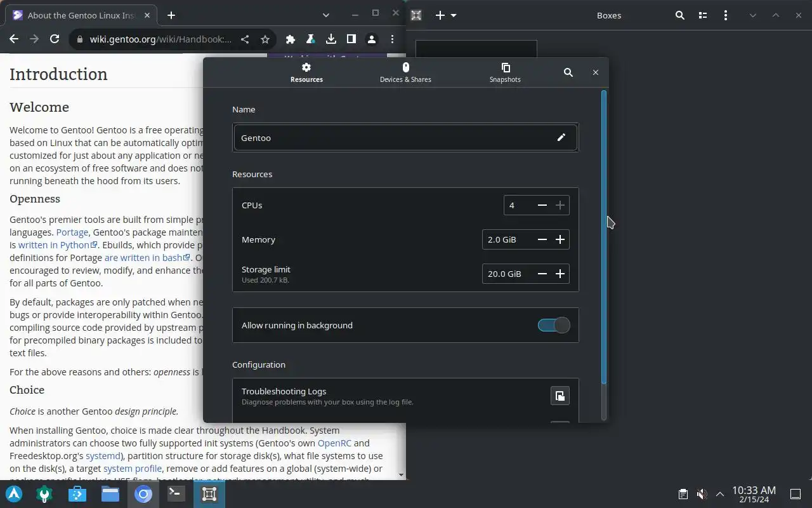The width and height of the screenshot is (812, 508).
Task: Decrease Memory with the minus button
Action: (542, 239)
